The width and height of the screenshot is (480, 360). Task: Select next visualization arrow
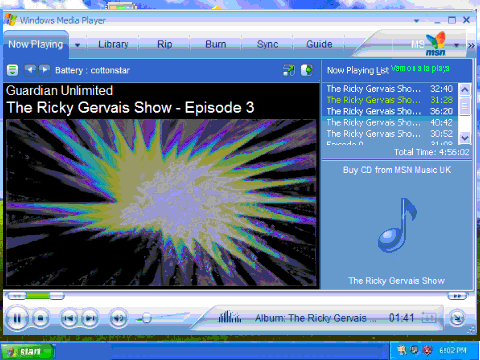(x=45, y=70)
